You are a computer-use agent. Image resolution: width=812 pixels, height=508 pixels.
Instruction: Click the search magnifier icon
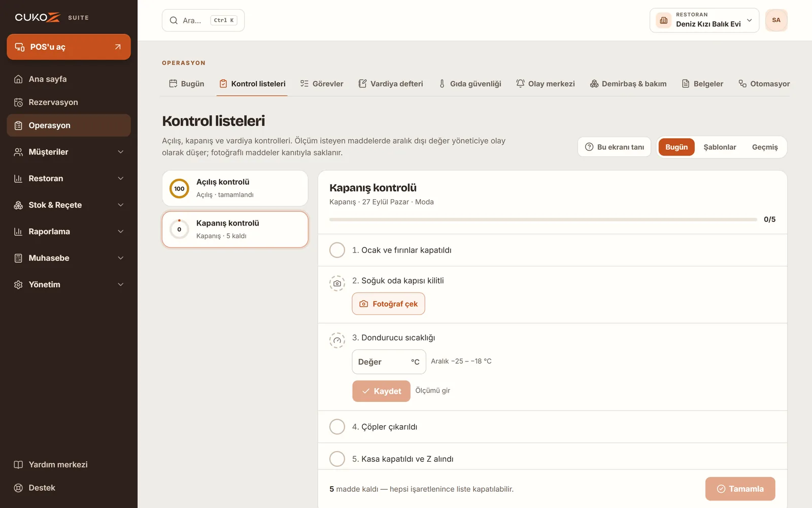(174, 20)
